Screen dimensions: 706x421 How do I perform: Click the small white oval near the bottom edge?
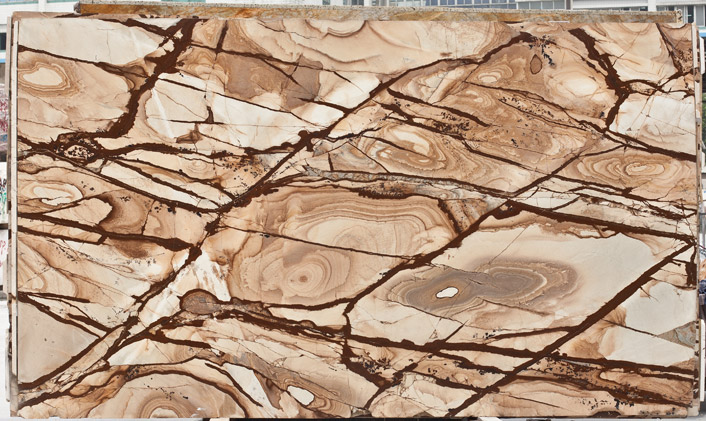(301, 395)
